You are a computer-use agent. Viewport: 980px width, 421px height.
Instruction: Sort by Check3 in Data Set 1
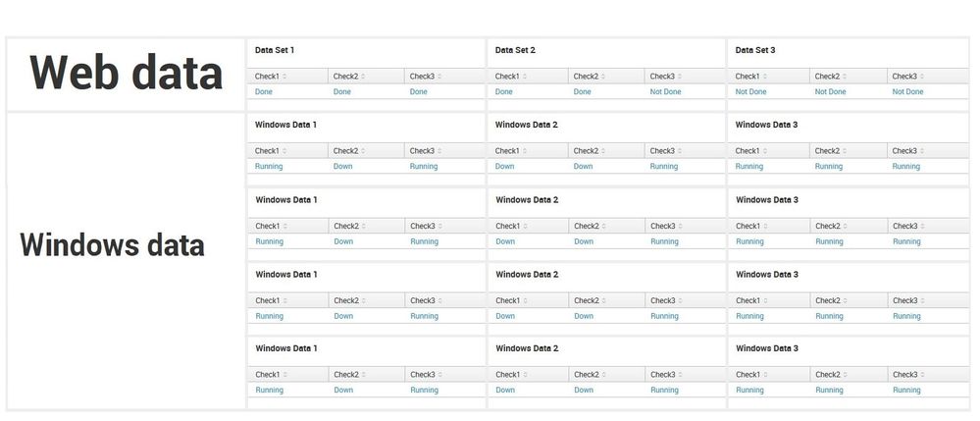(x=439, y=77)
